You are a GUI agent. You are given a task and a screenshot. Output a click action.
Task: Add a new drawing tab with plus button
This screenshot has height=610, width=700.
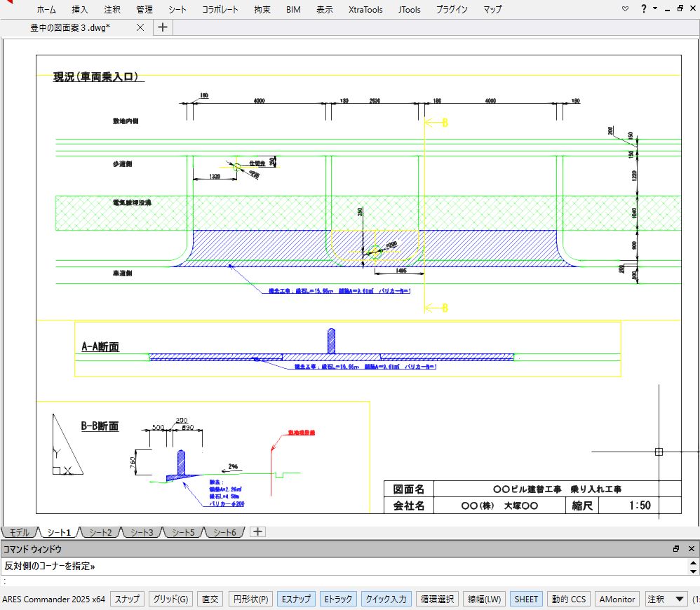click(162, 27)
